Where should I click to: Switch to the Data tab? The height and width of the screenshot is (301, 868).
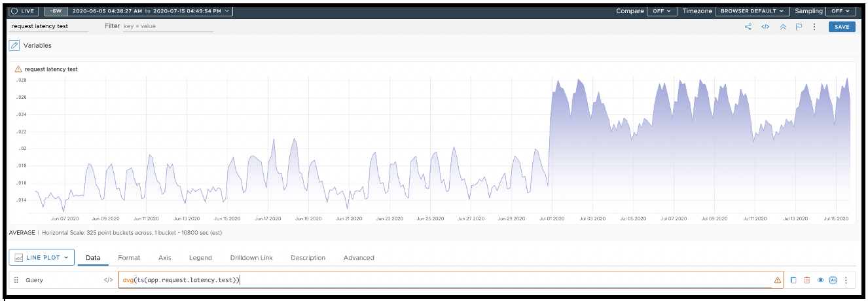click(x=93, y=258)
